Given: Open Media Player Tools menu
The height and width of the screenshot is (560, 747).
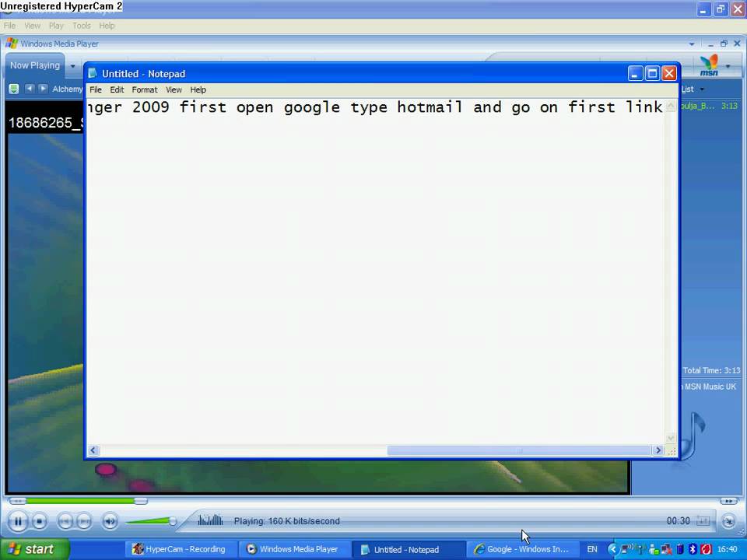Looking at the screenshot, I should [x=81, y=26].
